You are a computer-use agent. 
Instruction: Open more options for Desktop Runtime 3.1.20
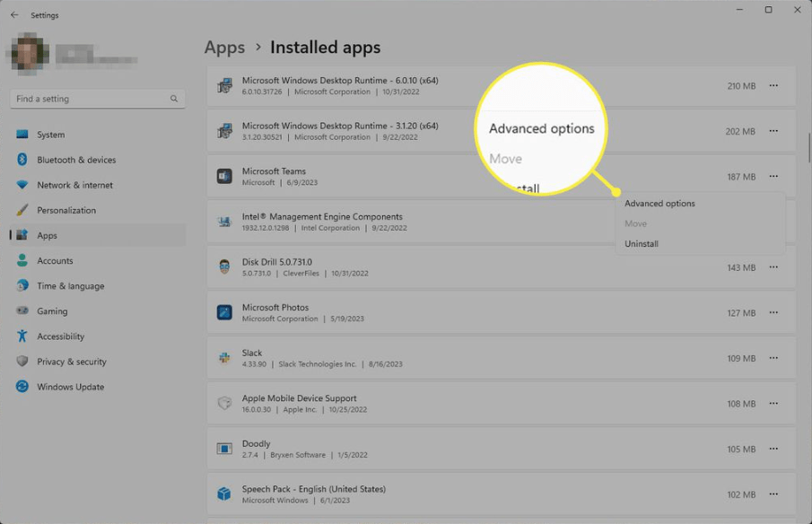click(x=773, y=131)
